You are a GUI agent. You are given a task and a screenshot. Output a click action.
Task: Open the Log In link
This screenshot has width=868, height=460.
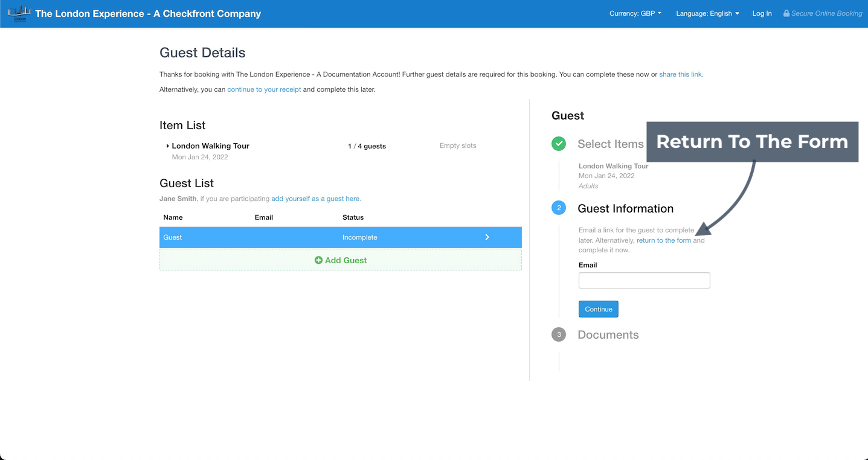(762, 13)
